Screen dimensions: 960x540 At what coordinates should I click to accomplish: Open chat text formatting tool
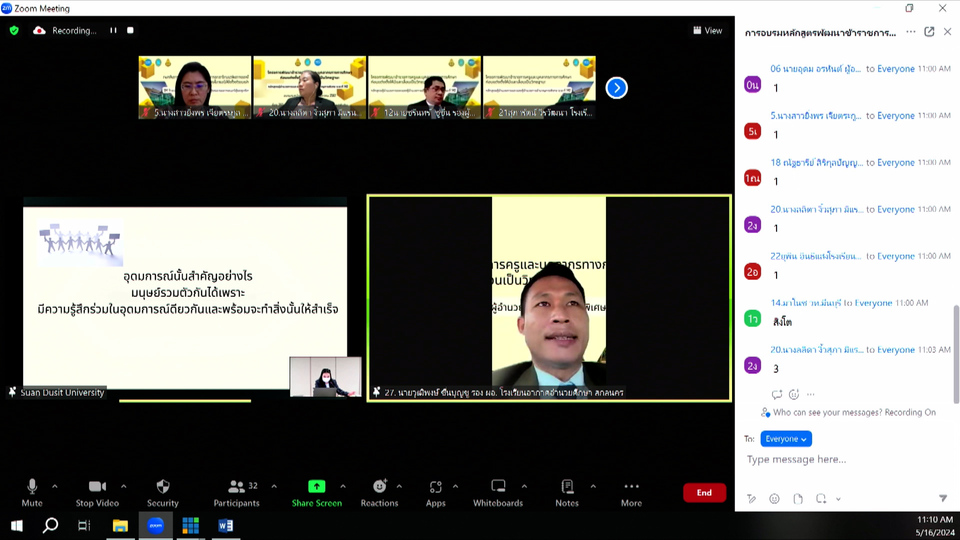tap(751, 499)
